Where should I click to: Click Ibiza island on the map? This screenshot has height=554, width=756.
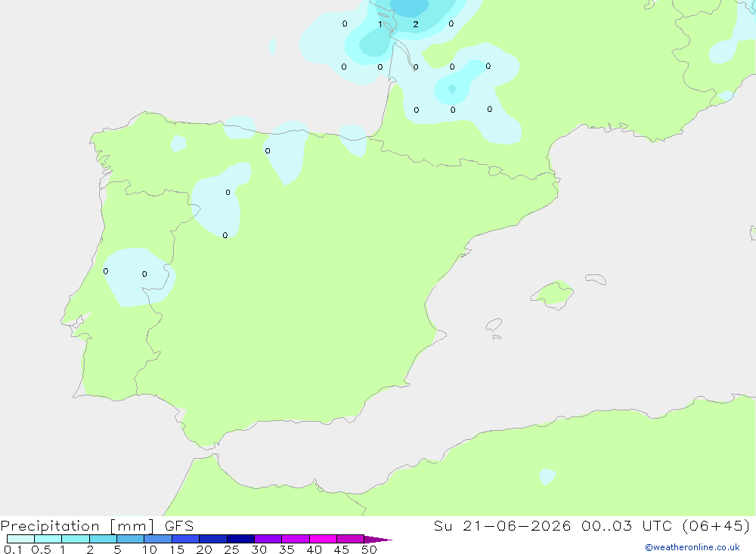coord(493,324)
